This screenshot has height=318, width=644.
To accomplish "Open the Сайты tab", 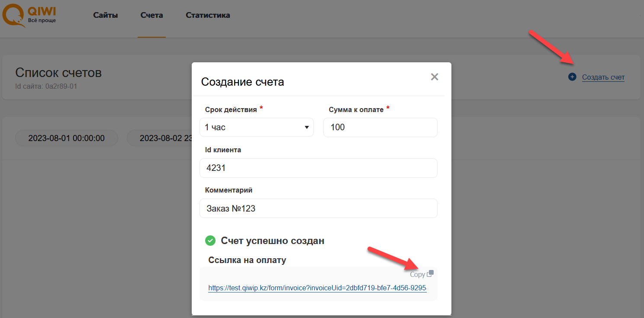I will pyautogui.click(x=106, y=15).
